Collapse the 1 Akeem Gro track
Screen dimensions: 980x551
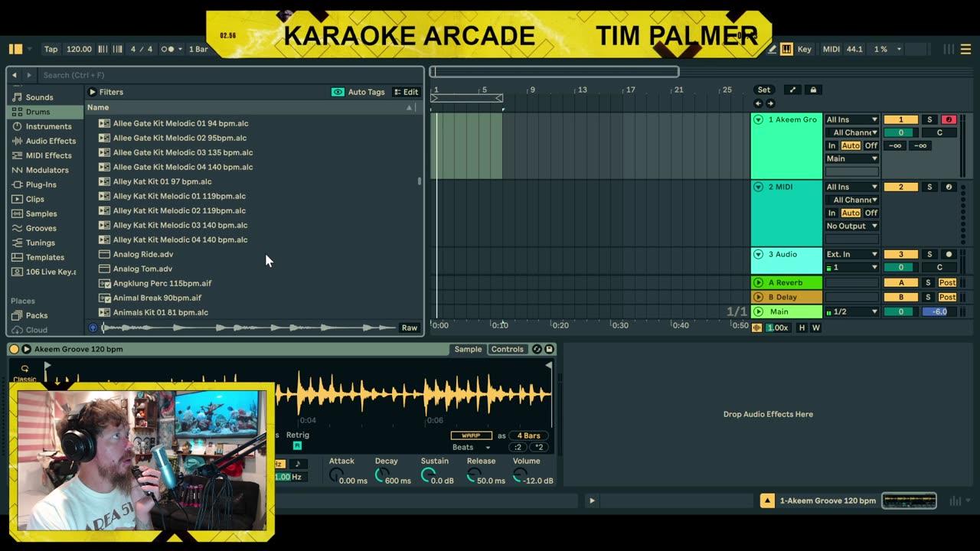[x=758, y=119]
